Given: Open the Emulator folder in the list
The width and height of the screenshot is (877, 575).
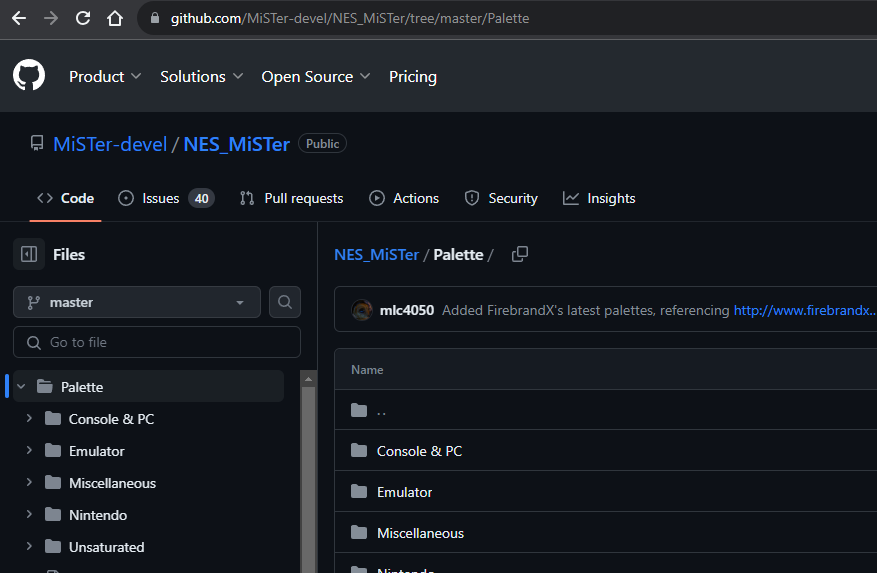Looking at the screenshot, I should [404, 492].
